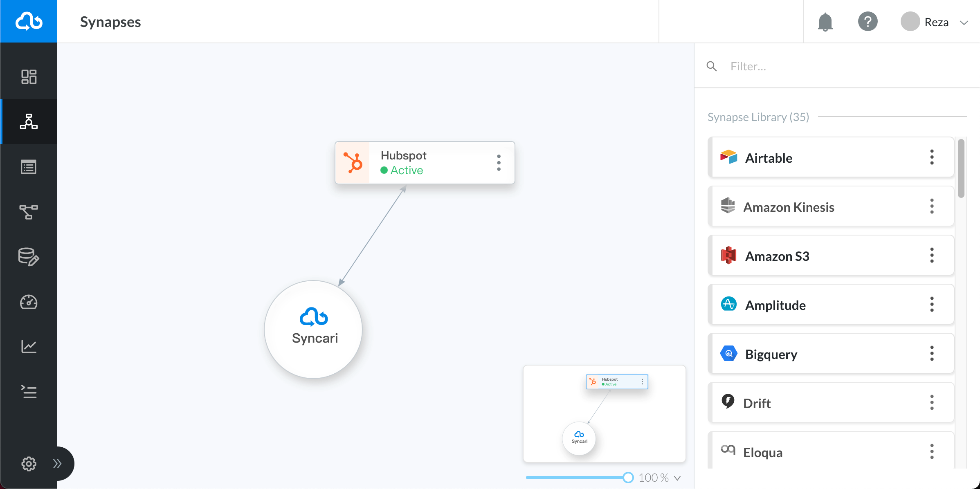Click the Amplitude logo icon

click(728, 304)
